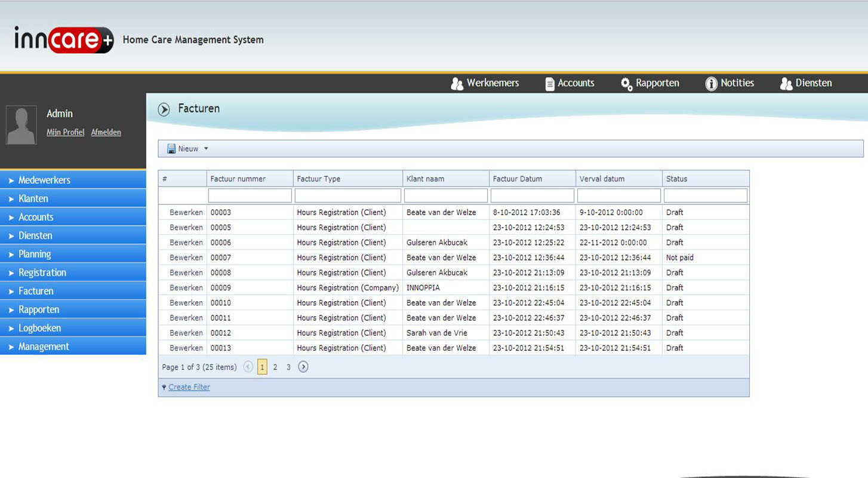Click the Factuur Type filter field
868x478 pixels.
348,195
